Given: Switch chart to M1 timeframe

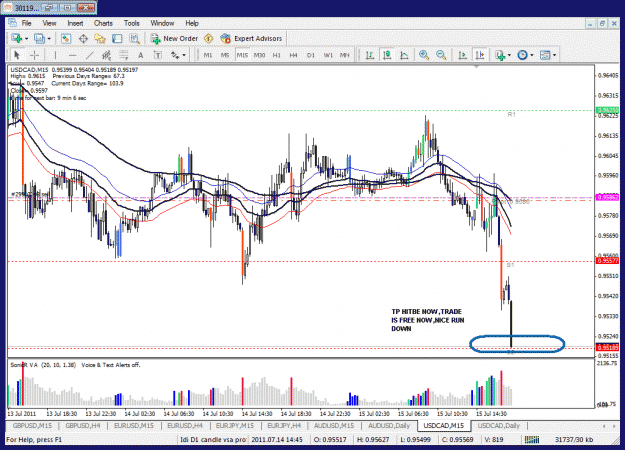Looking at the screenshot, I should 208,55.
